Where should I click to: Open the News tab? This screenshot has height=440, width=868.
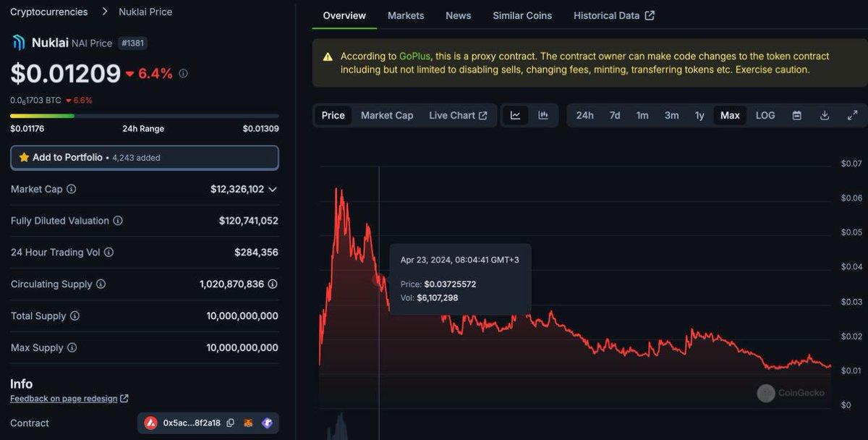[458, 15]
